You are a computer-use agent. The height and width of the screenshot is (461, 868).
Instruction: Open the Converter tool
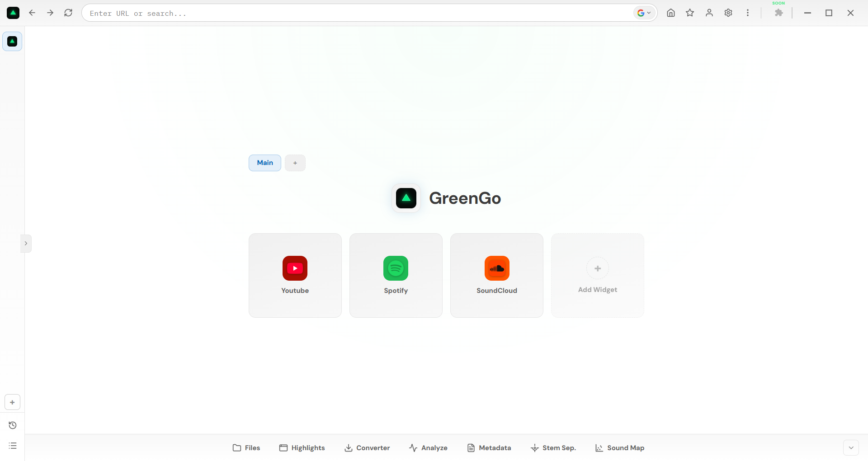(x=367, y=448)
